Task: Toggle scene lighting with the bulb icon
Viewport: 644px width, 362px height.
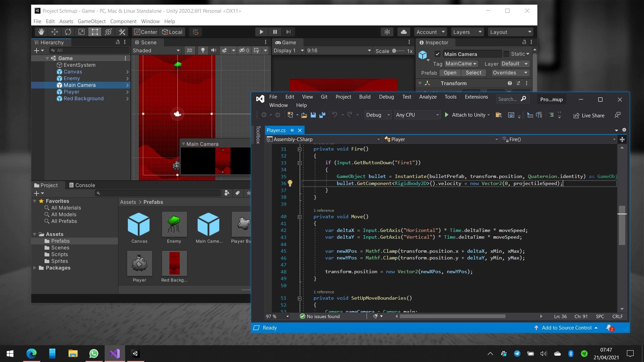Action: pyautogui.click(x=203, y=50)
